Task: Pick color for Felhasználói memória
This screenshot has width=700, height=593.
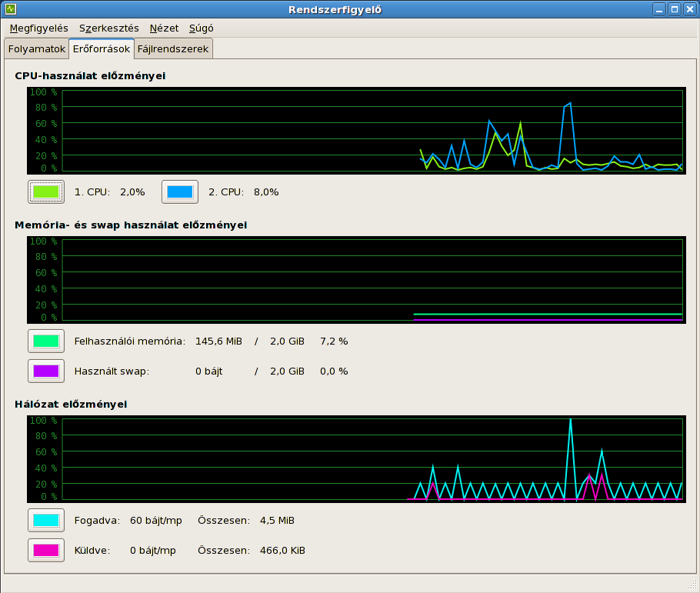Action: point(46,341)
